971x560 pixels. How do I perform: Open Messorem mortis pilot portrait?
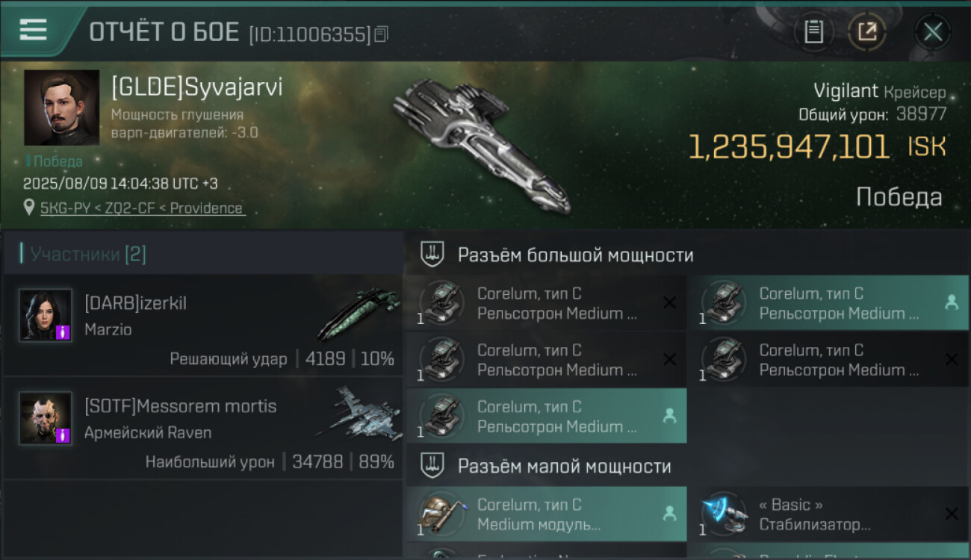pos(46,418)
